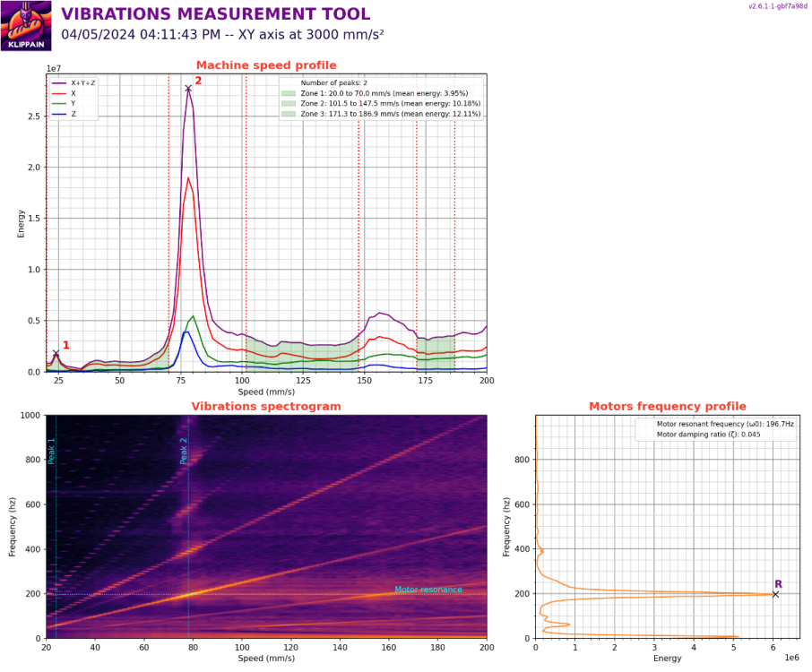Click the Motors frequency profile heading
812x672 pixels.
[x=668, y=407]
